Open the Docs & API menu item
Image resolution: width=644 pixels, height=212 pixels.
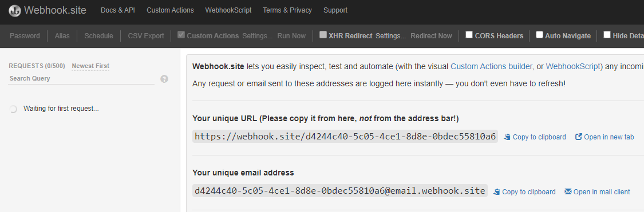coord(118,10)
